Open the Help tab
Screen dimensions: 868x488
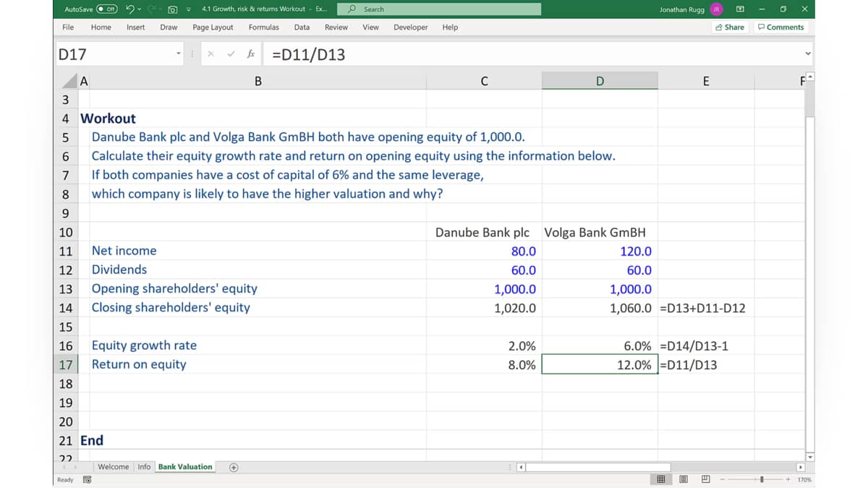click(450, 27)
